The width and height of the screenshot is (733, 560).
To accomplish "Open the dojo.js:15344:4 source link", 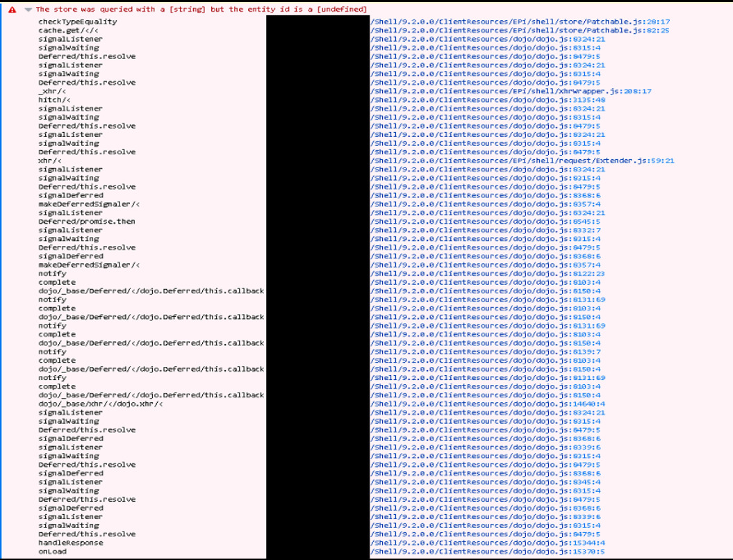I will point(488,543).
